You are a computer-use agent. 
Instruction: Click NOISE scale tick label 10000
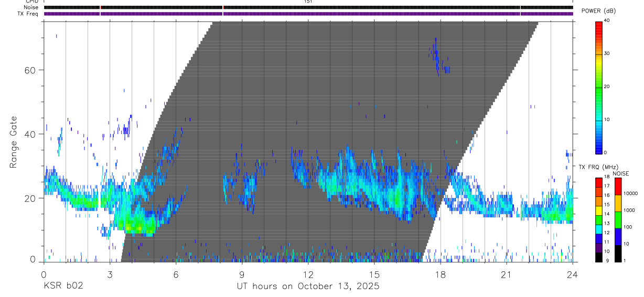coord(630,193)
